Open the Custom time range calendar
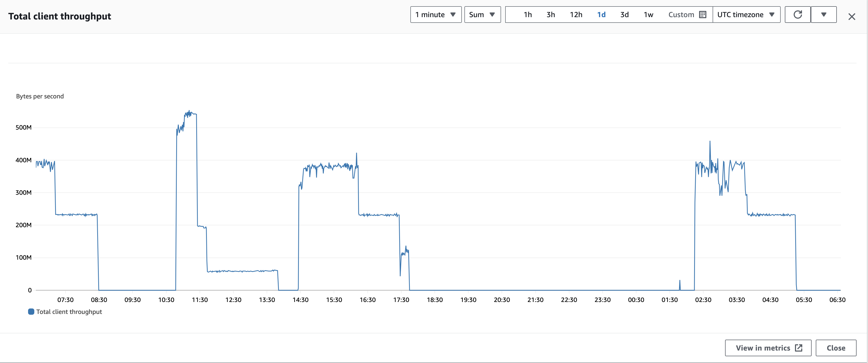The image size is (868, 363). click(x=687, y=15)
